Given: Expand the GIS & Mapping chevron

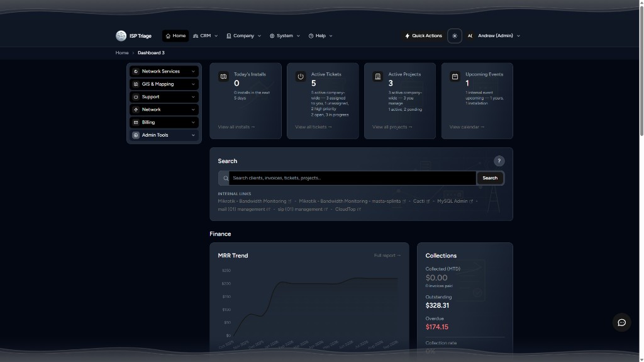Looking at the screenshot, I should pos(193,84).
